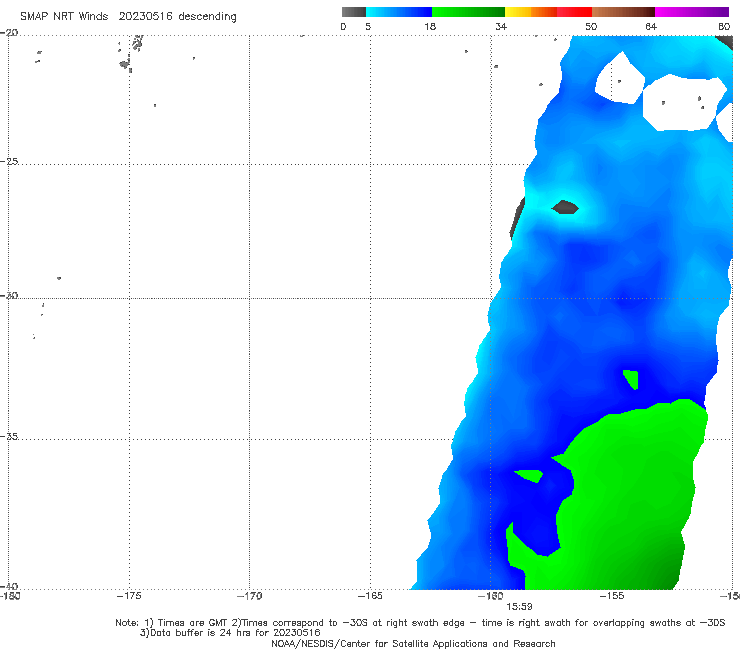Click the brown segment of the color bar
The image size is (740, 650).
pos(623,12)
